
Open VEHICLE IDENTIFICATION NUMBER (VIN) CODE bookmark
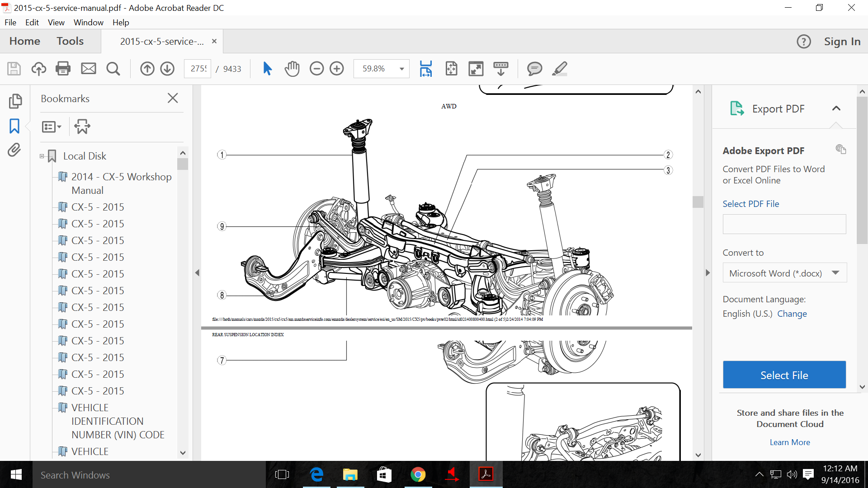coord(118,421)
